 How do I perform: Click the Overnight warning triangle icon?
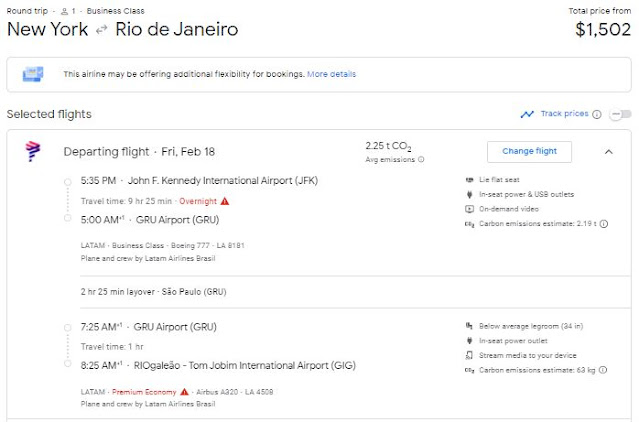(x=225, y=200)
